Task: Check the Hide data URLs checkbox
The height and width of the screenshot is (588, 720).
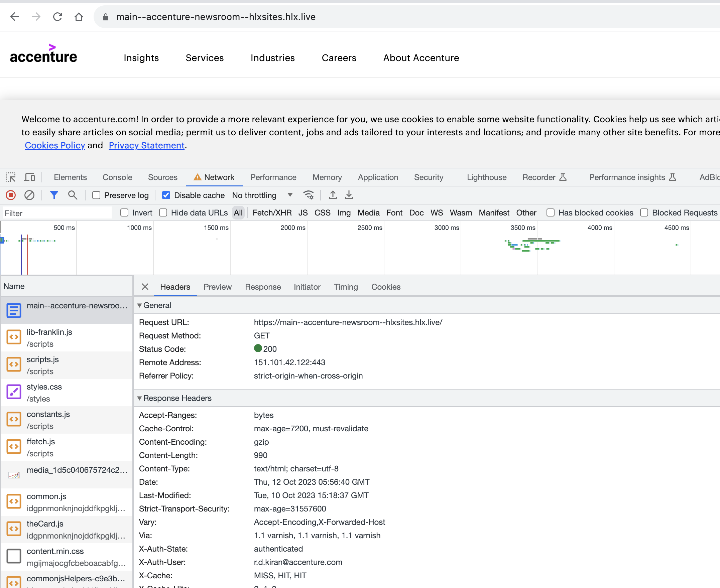Action: click(x=163, y=213)
